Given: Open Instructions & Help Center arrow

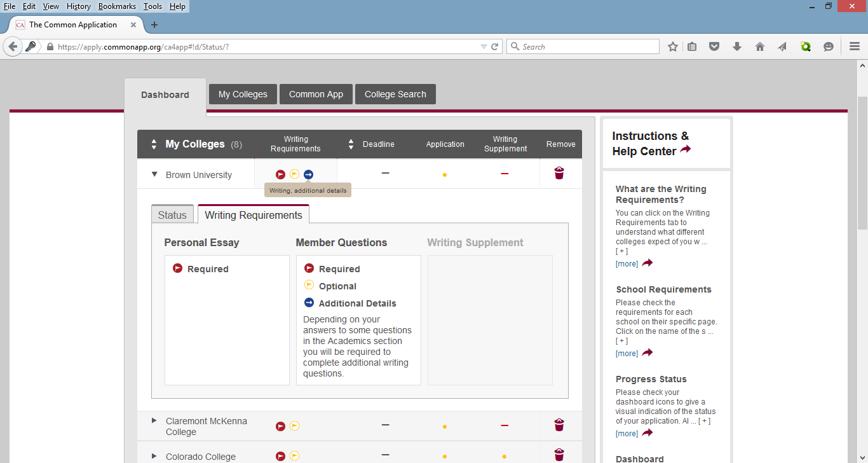Looking at the screenshot, I should click(686, 149).
